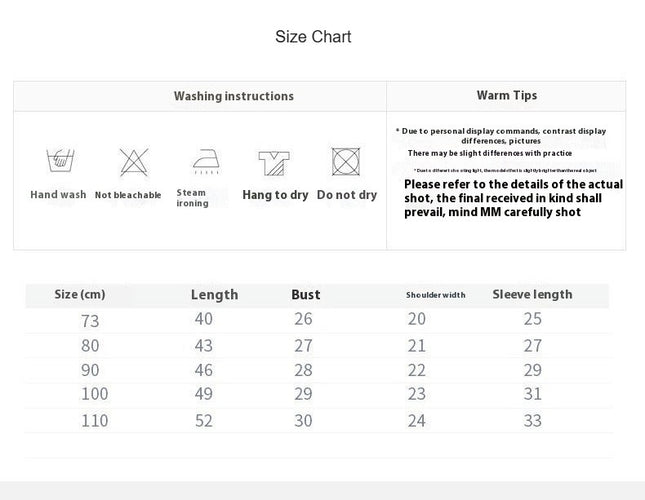Select the Size Chart title
Image resolution: width=645 pixels, height=500 pixels.
[313, 37]
